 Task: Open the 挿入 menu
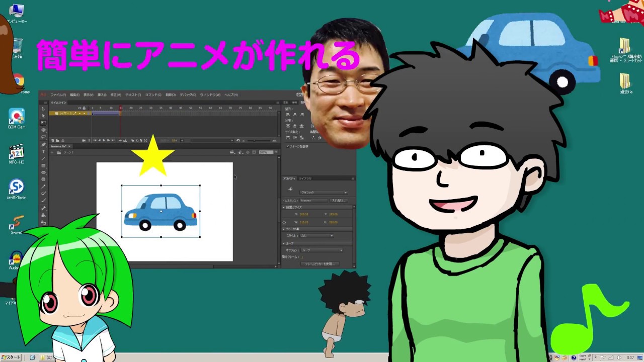point(102,95)
